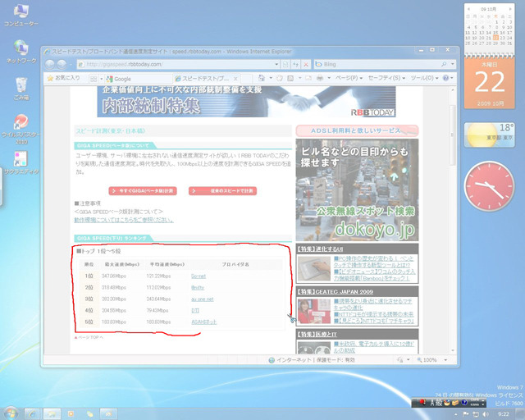Viewport: 525px width, 420px height.
Task: Open the ASAHIネット provider link
Action: (204, 322)
